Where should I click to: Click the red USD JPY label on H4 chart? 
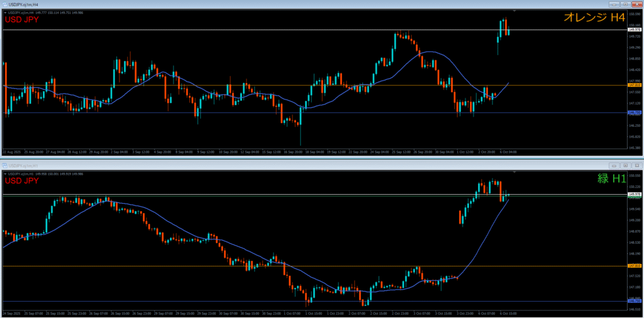point(22,19)
